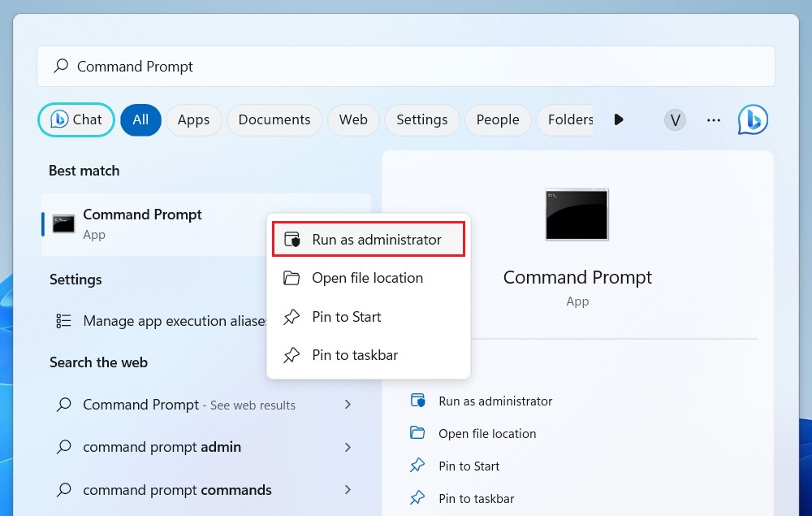The height and width of the screenshot is (516, 812).
Task: Choose Pin to taskbar from context menu
Action: [x=368, y=355]
